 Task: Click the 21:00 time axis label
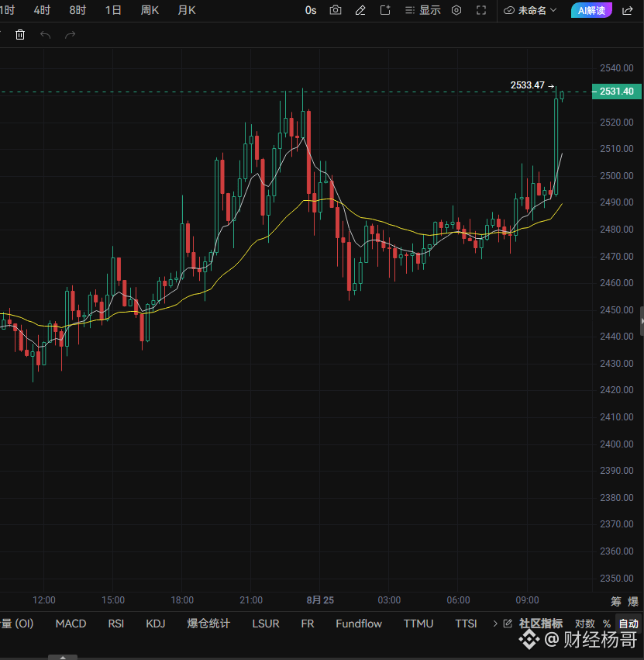pyautogui.click(x=251, y=600)
